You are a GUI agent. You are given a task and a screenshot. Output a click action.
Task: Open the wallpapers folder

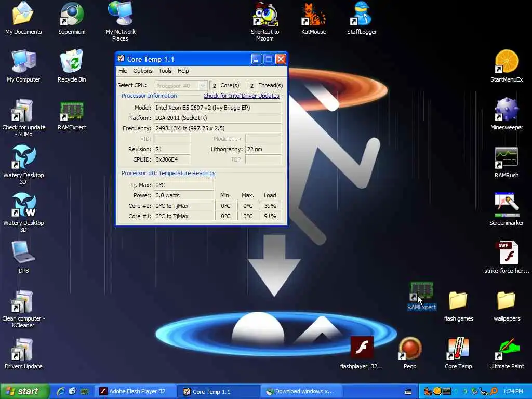point(507,305)
